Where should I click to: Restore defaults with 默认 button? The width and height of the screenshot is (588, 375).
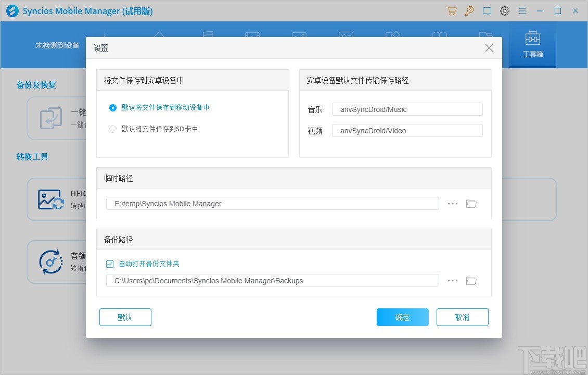click(x=125, y=317)
